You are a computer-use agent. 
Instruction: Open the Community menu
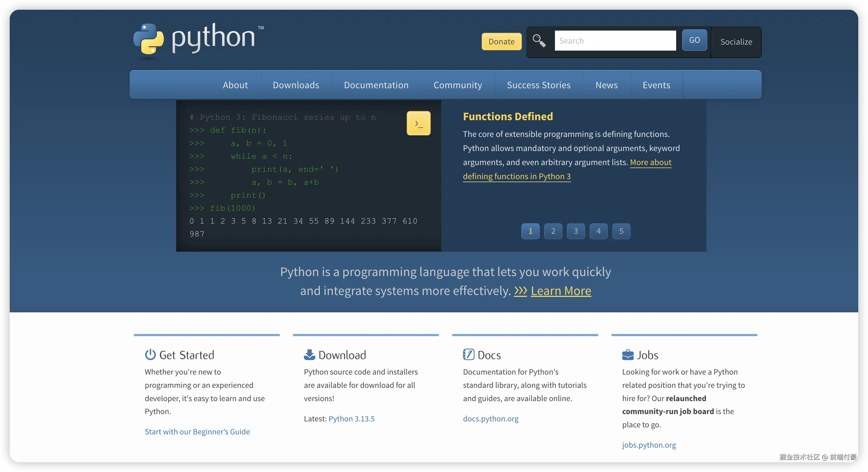[458, 85]
